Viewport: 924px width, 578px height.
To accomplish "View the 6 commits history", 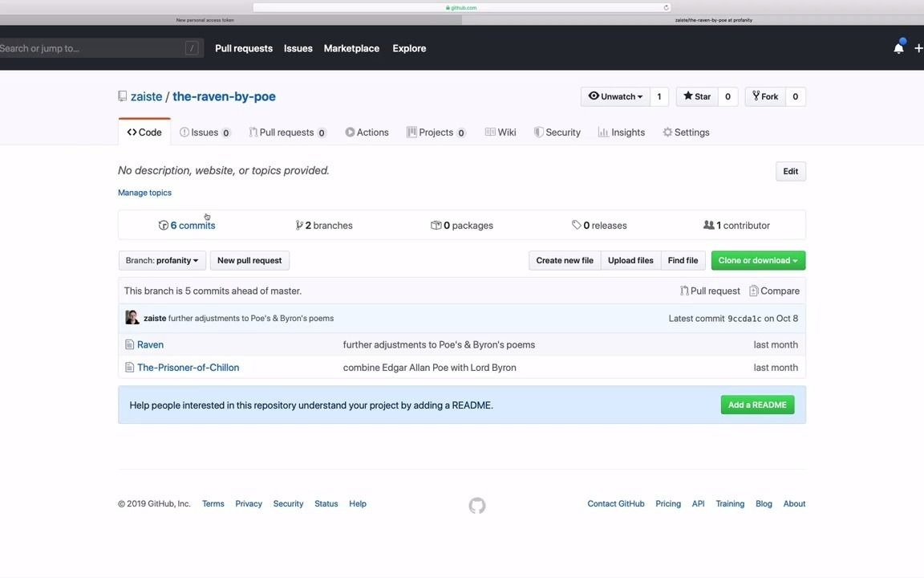I will click(187, 226).
